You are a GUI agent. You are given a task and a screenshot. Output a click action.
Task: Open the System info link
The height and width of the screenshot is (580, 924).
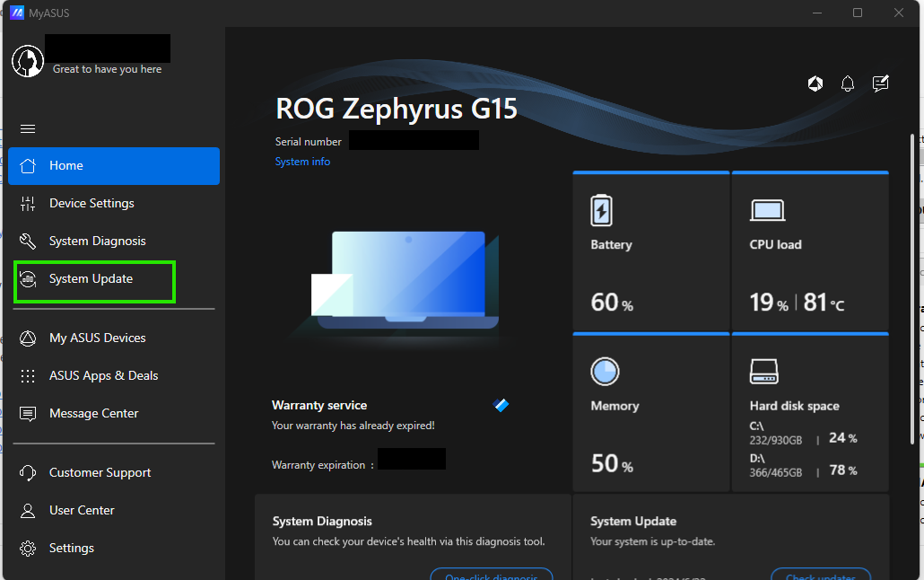click(x=302, y=162)
